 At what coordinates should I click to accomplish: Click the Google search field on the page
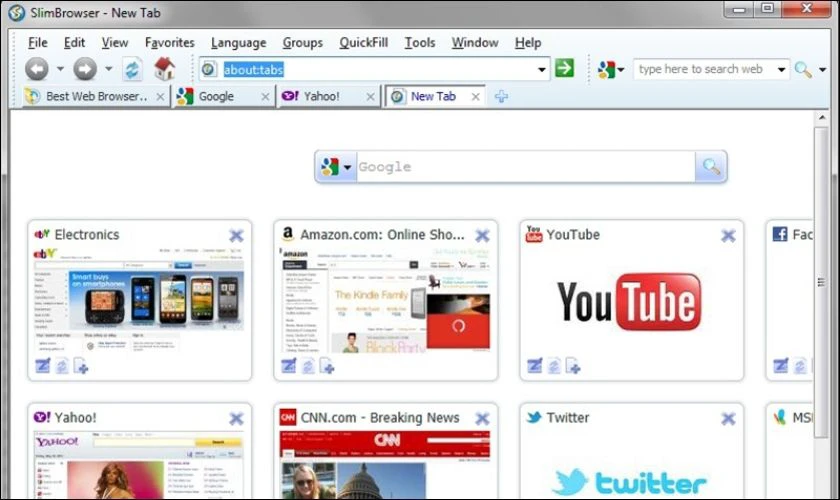pos(526,167)
